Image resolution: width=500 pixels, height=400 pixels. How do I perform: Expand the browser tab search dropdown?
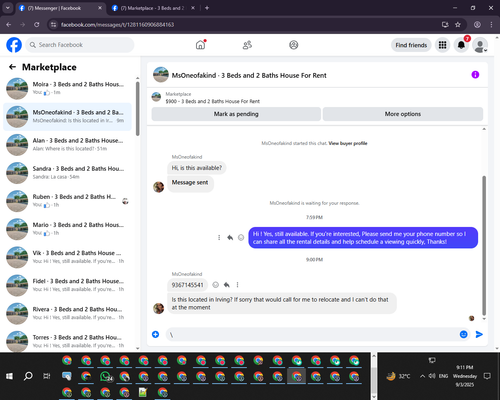(x=7, y=8)
